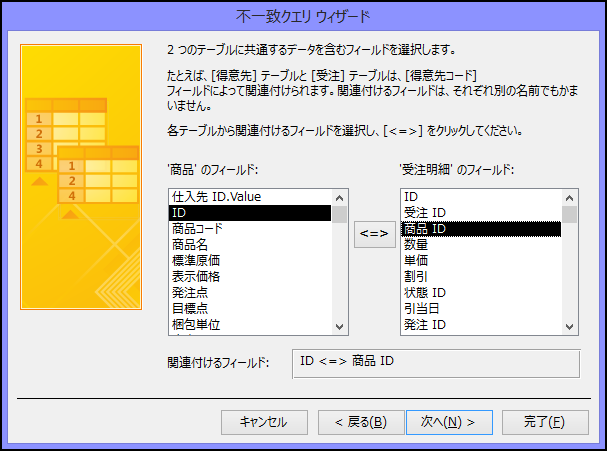607x451 pixels.
Task: Select the highlighted ID field in 商品 list
Action: point(250,213)
